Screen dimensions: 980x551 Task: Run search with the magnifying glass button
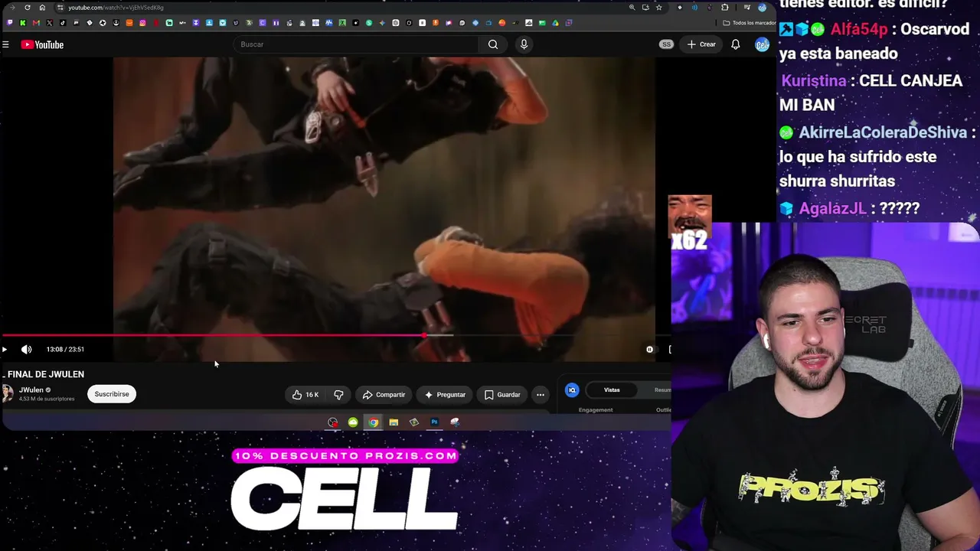coord(493,44)
